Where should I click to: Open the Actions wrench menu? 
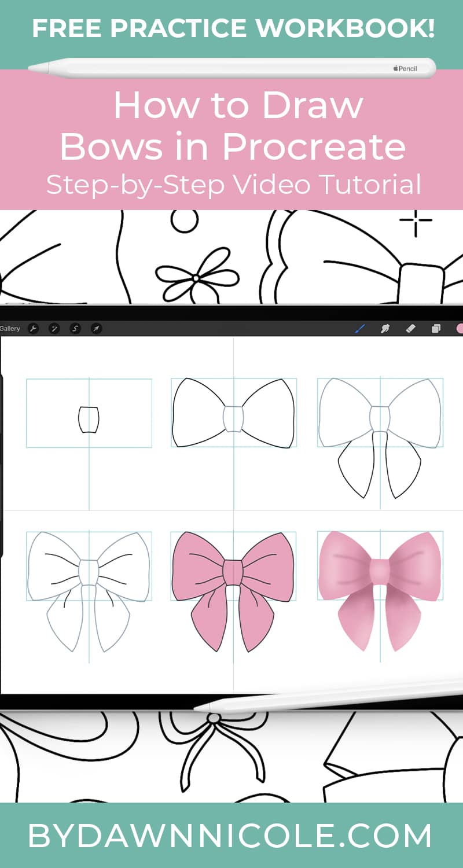34,328
